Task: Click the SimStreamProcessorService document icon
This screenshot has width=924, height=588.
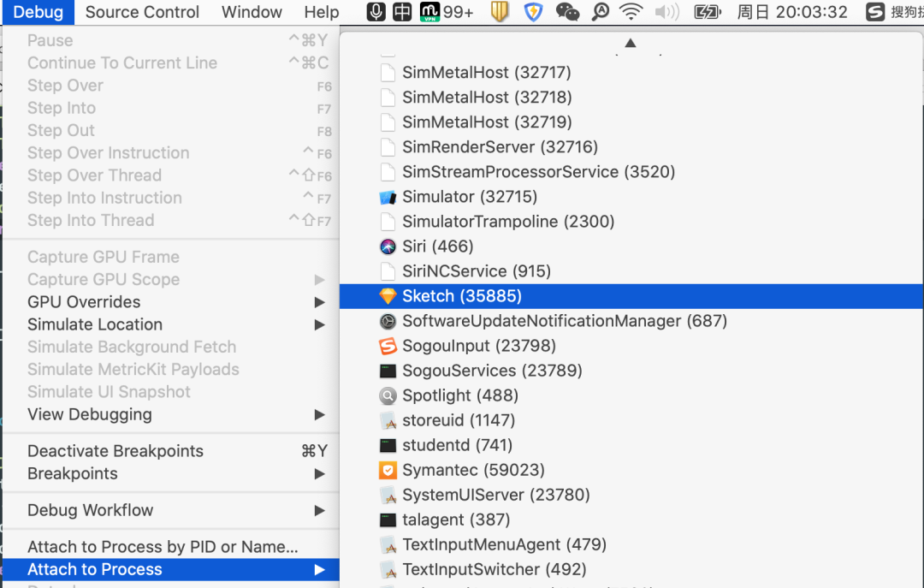Action: point(388,172)
